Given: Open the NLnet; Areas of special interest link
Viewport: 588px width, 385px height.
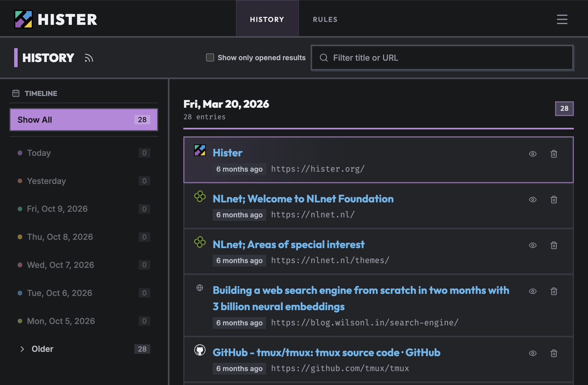Looking at the screenshot, I should coord(288,245).
